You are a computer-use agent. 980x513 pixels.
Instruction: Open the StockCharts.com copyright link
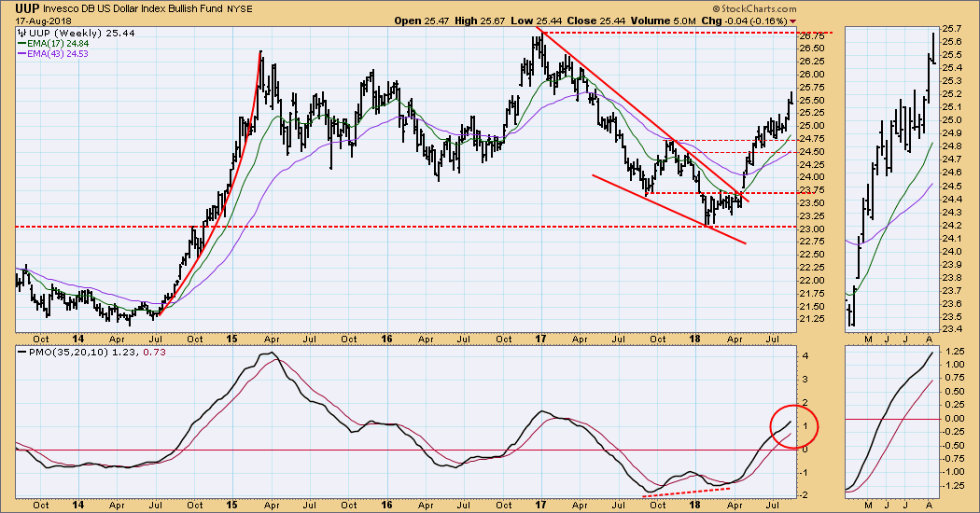754,8
